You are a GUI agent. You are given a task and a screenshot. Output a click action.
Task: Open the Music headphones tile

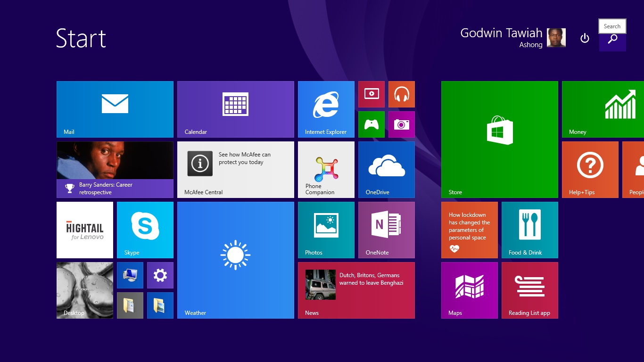(x=402, y=94)
